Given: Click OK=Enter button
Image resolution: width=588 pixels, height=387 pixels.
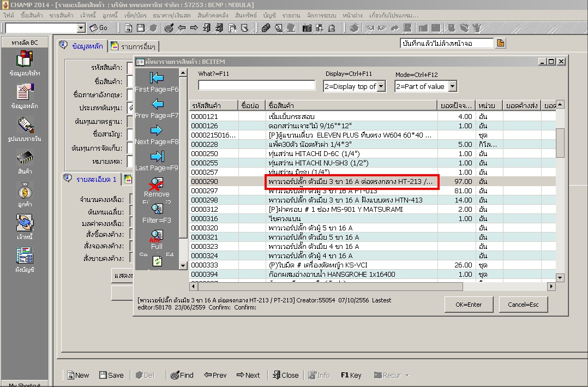Looking at the screenshot, I should click(469, 305).
